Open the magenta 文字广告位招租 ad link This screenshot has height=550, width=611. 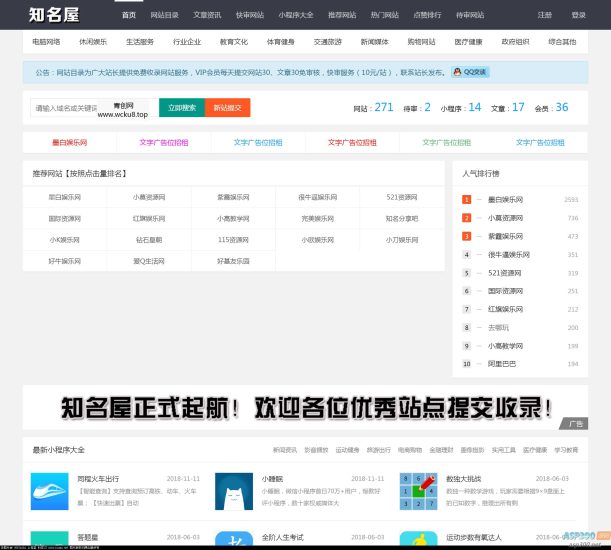pos(164,143)
